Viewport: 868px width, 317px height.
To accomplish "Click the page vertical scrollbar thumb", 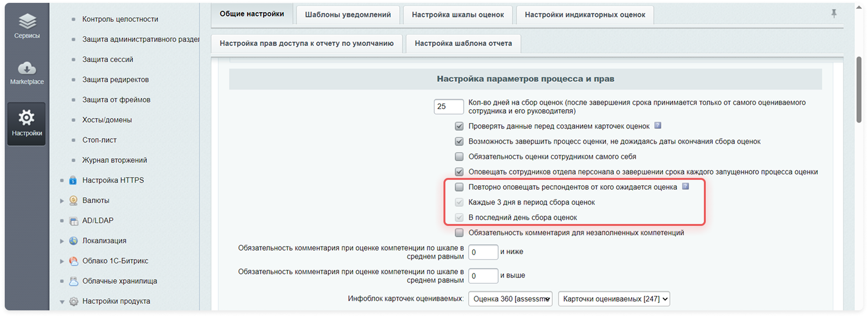I will pyautogui.click(x=859, y=90).
